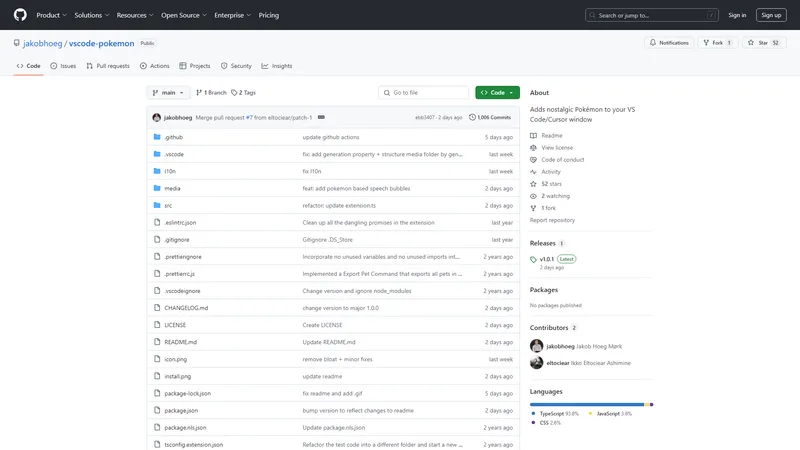
Task: Click jakobhoeg avatar in commit header
Action: tap(157, 117)
